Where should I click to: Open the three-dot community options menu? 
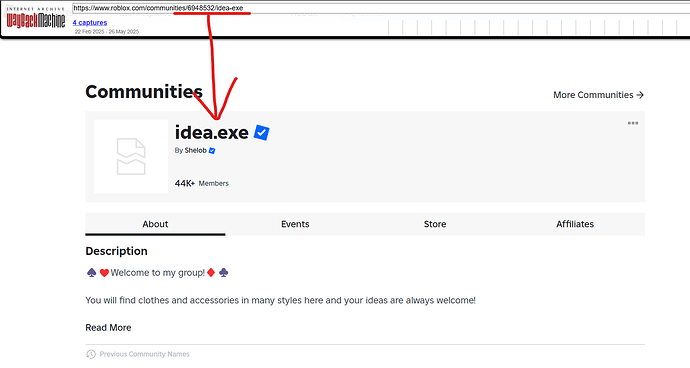(x=633, y=123)
